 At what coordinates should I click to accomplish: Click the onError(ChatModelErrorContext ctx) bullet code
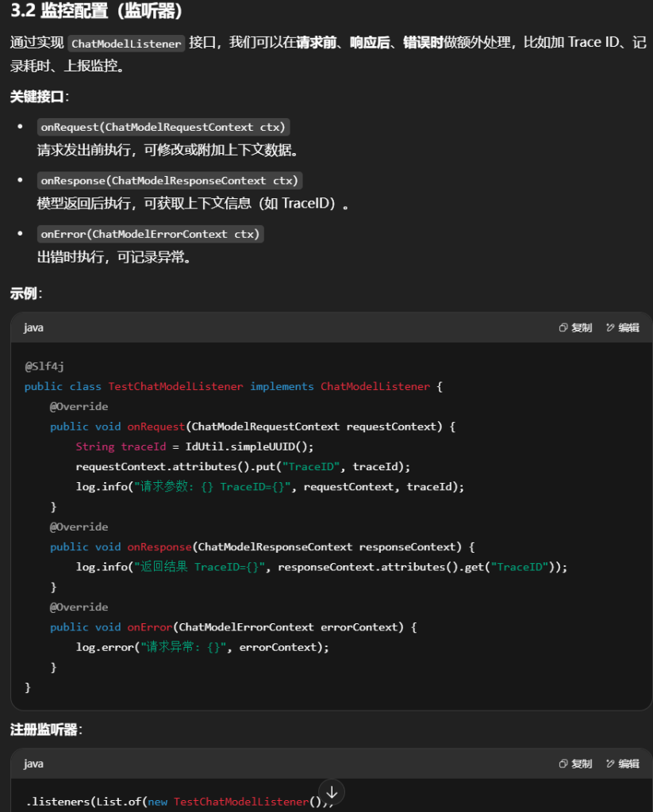[x=150, y=234]
